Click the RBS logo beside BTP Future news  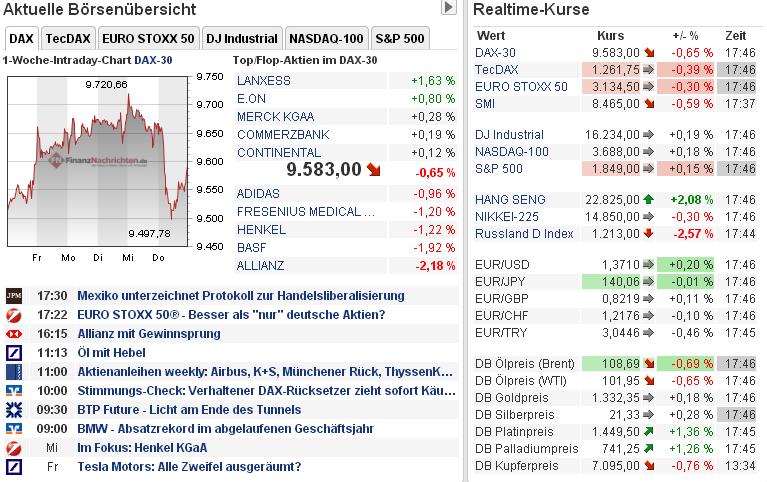(15, 410)
